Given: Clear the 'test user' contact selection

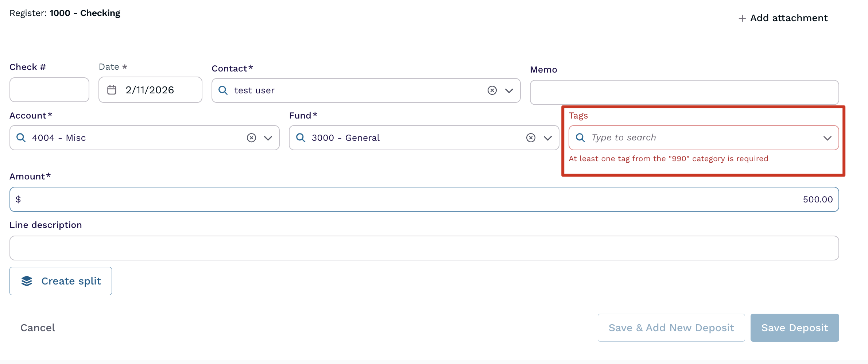Looking at the screenshot, I should coord(492,90).
